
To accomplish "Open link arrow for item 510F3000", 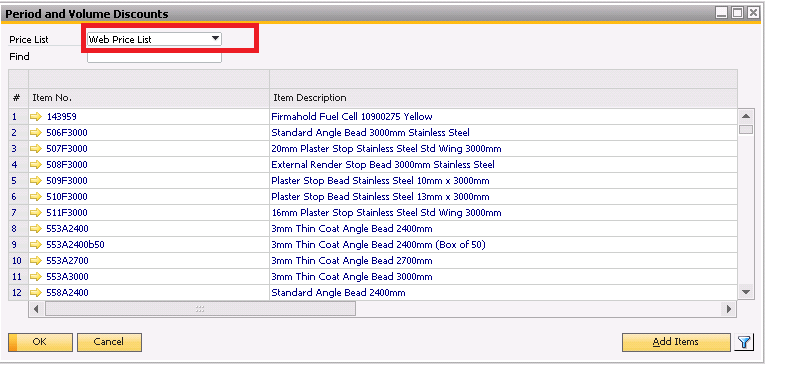I will coord(36,197).
